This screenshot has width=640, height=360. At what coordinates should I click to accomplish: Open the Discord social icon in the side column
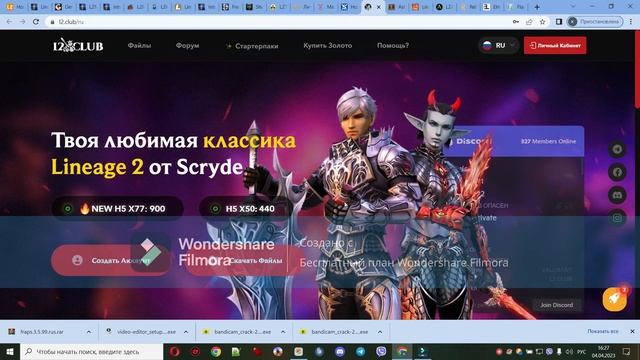(617, 195)
